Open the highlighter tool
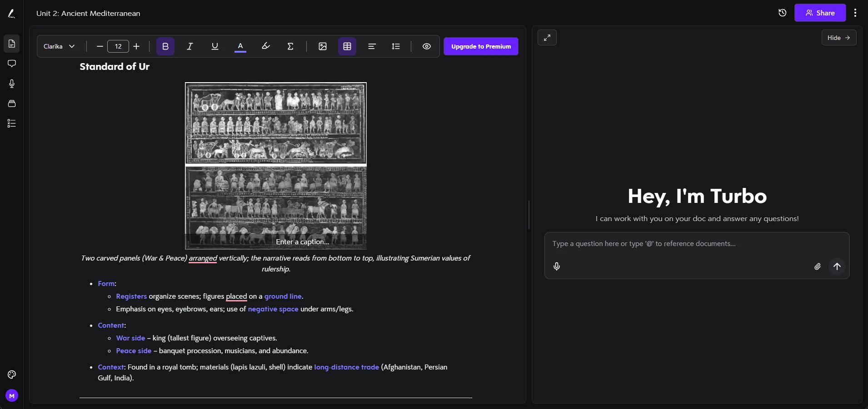 (266, 46)
